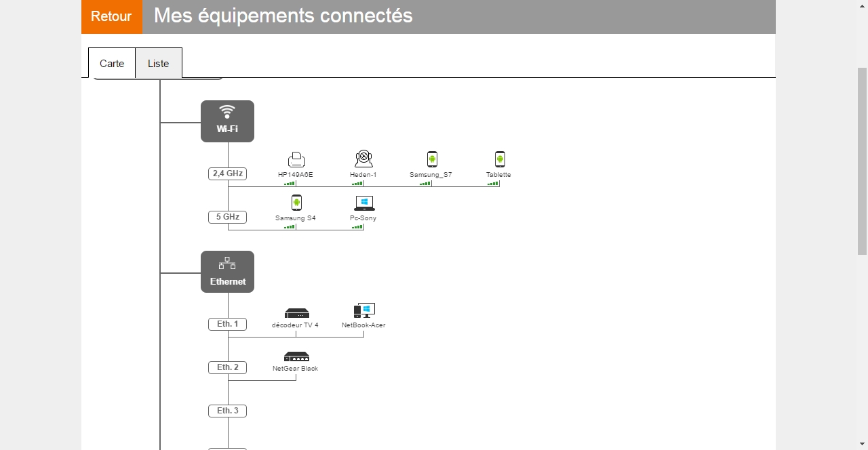
Task: Click the décodeur TV 4 device icon
Action: click(296, 312)
